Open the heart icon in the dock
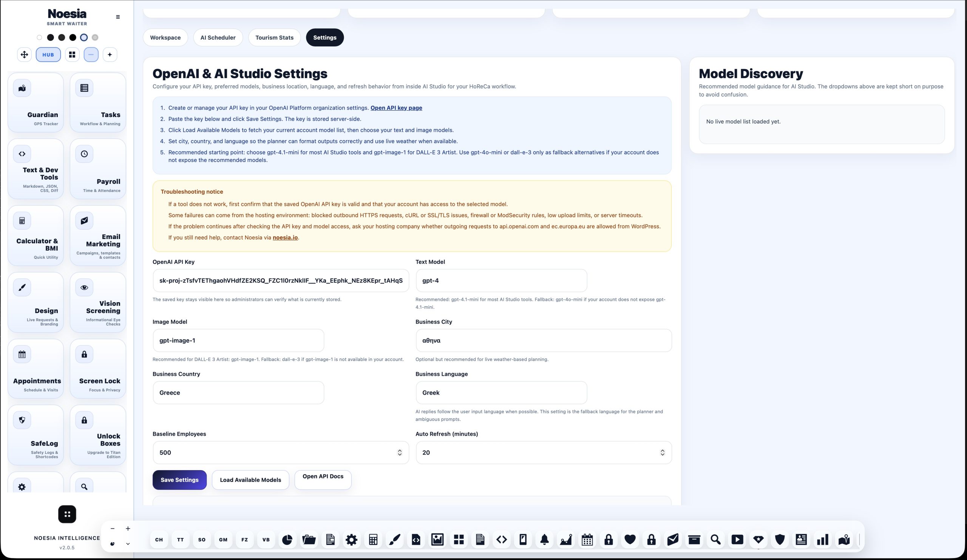The image size is (967, 560). point(630,540)
